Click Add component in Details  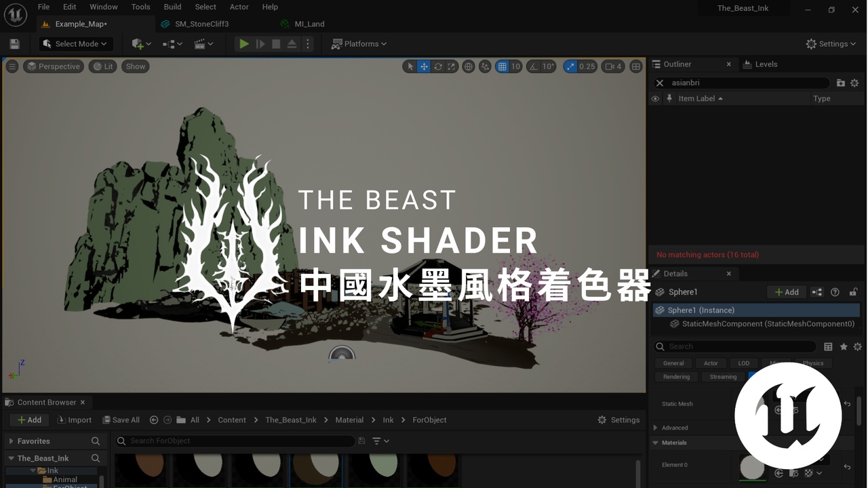[x=787, y=292]
